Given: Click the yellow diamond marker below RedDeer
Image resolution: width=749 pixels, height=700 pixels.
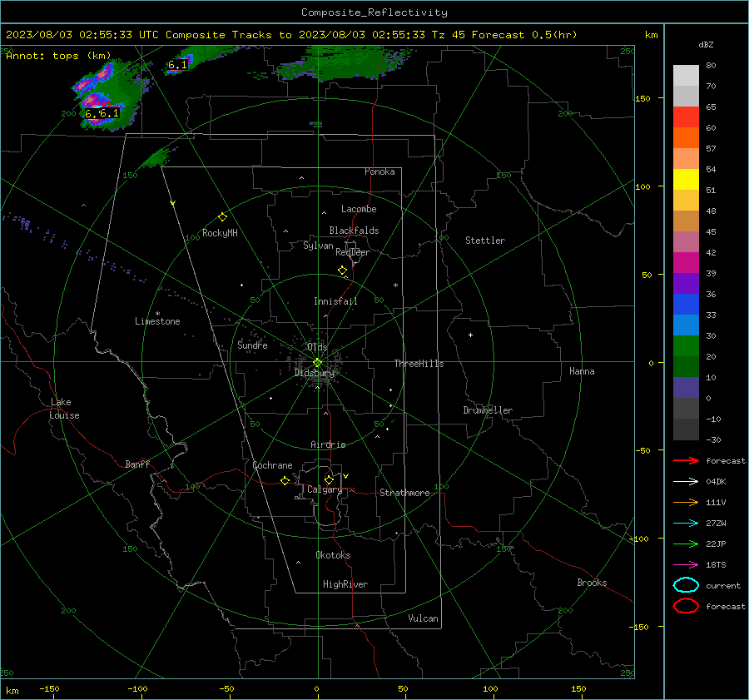Looking at the screenshot, I should click(342, 271).
